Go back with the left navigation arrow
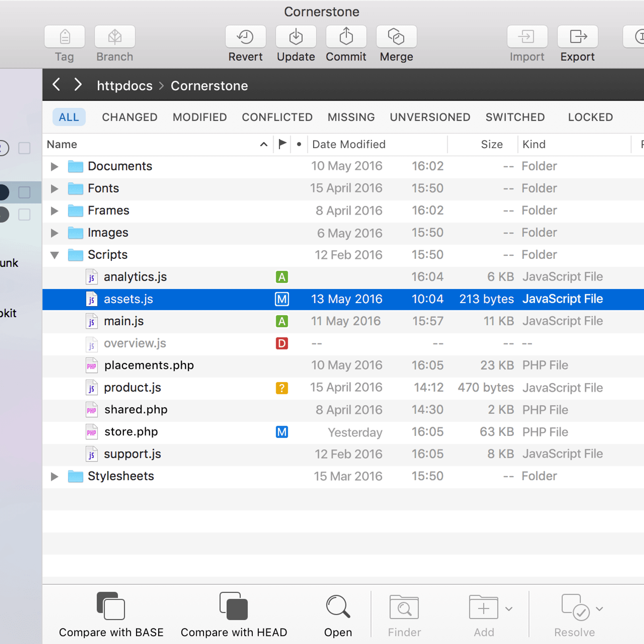 click(56, 85)
